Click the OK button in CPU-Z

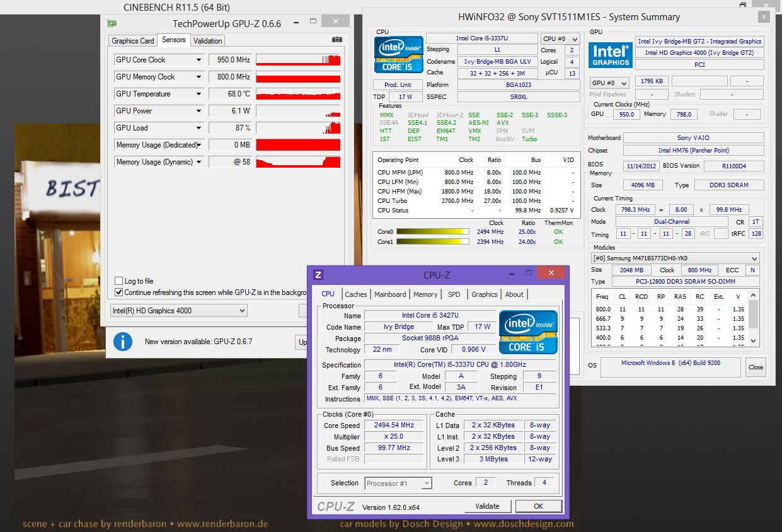point(539,506)
